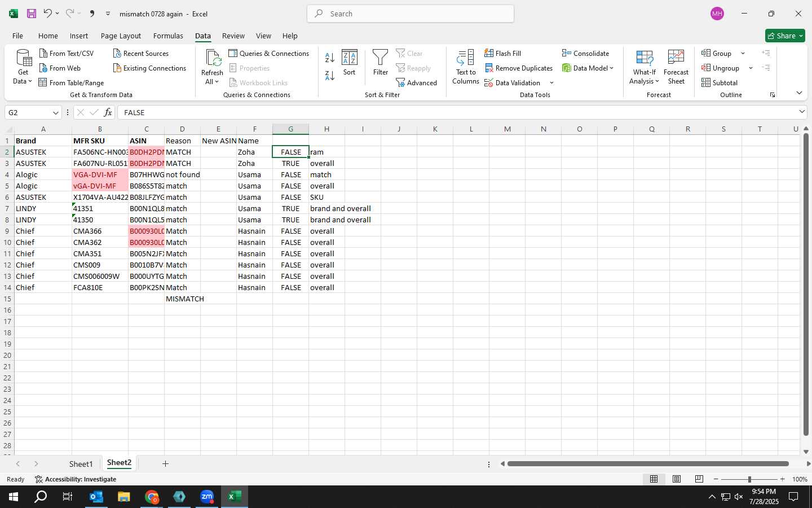Image resolution: width=812 pixels, height=508 pixels.
Task: Open File Explorer from taskbar
Action: pos(124,497)
